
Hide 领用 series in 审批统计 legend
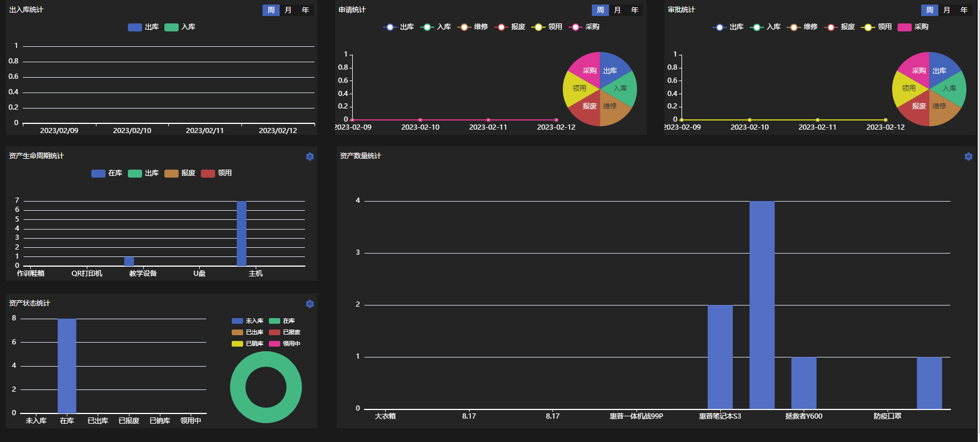coord(876,27)
